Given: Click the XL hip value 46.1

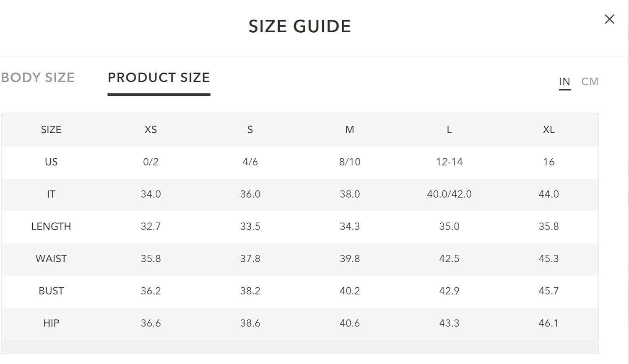Looking at the screenshot, I should (548, 323).
